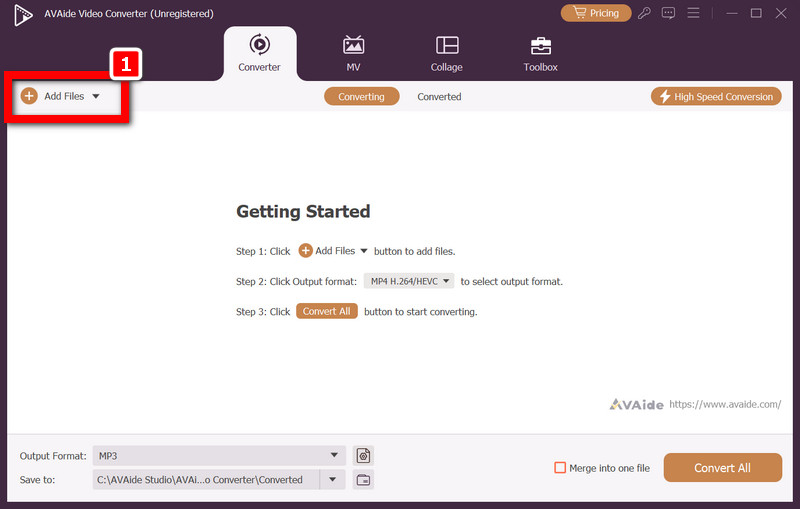
Task: Open the save folder browse icon
Action: pos(363,480)
